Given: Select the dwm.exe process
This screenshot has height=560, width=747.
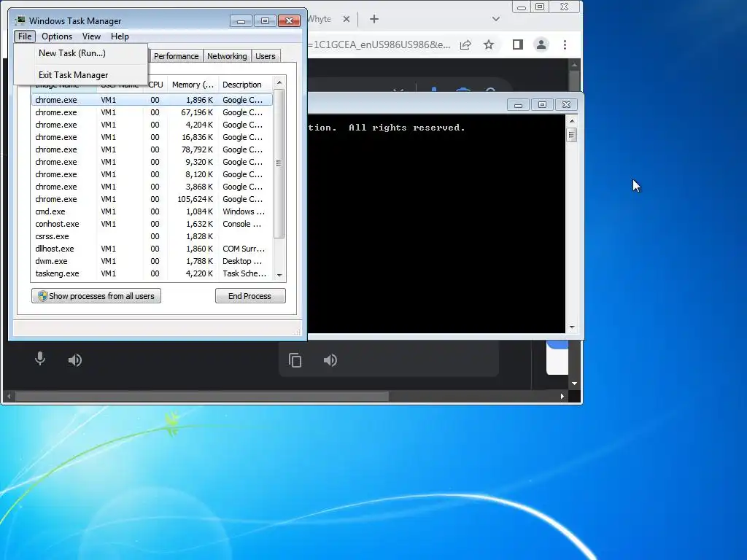Looking at the screenshot, I should coord(152,261).
